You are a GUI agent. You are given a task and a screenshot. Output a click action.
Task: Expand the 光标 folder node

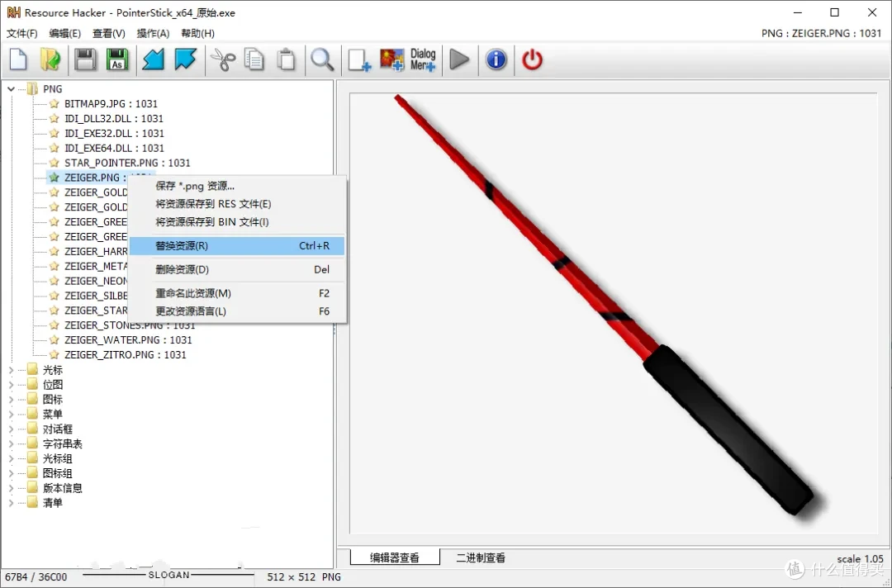(x=11, y=370)
